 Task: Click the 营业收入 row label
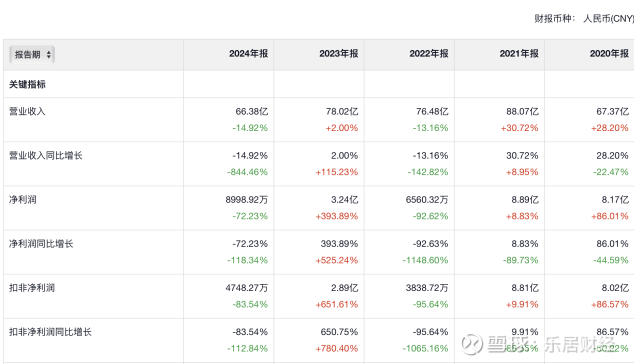(27, 111)
